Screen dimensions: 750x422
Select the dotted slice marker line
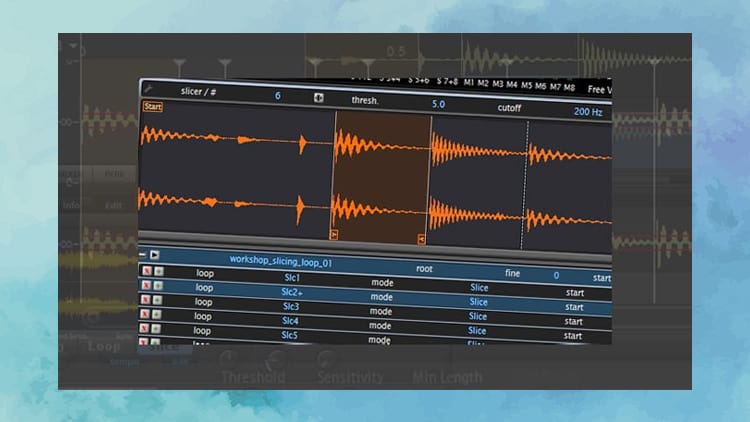click(525, 184)
